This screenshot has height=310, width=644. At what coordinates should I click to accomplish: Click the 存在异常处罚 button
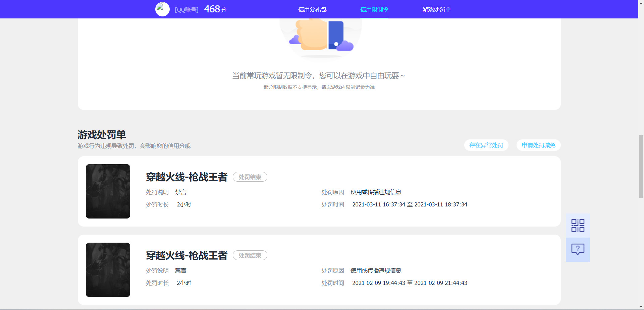click(486, 145)
